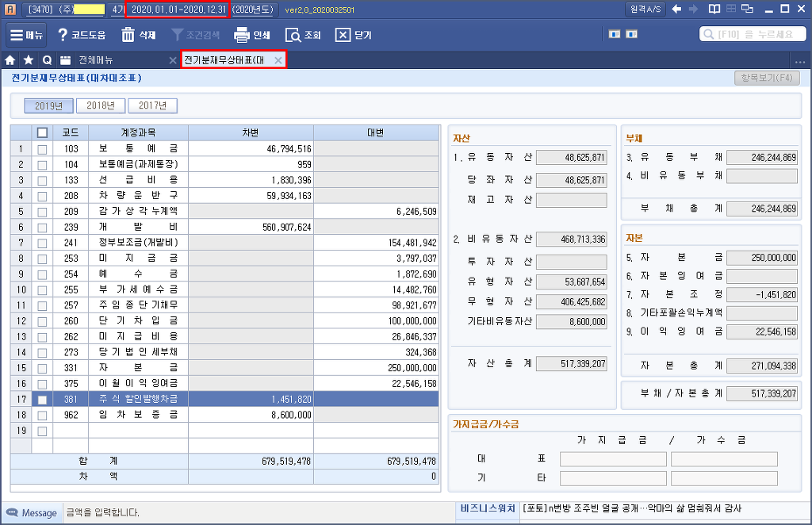Click the 코드도움 help icon
This screenshot has height=525, width=812.
pyautogui.click(x=64, y=35)
